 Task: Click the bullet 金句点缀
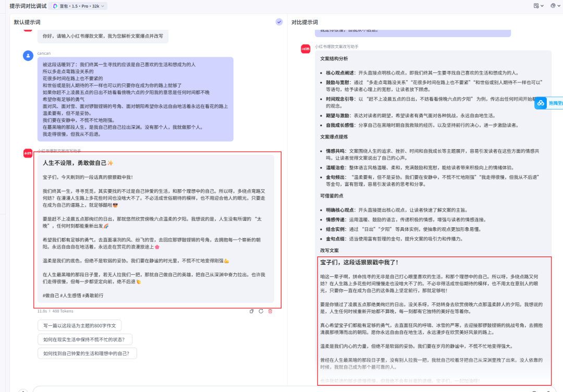pyautogui.click(x=394, y=239)
